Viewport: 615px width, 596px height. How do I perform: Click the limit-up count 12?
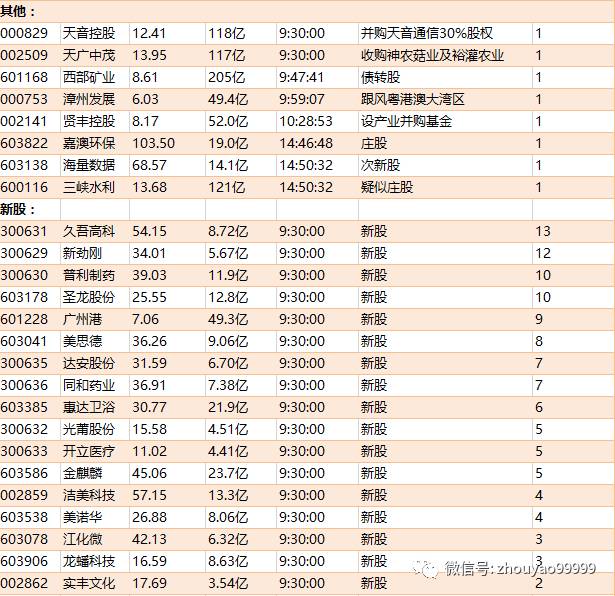point(543,253)
